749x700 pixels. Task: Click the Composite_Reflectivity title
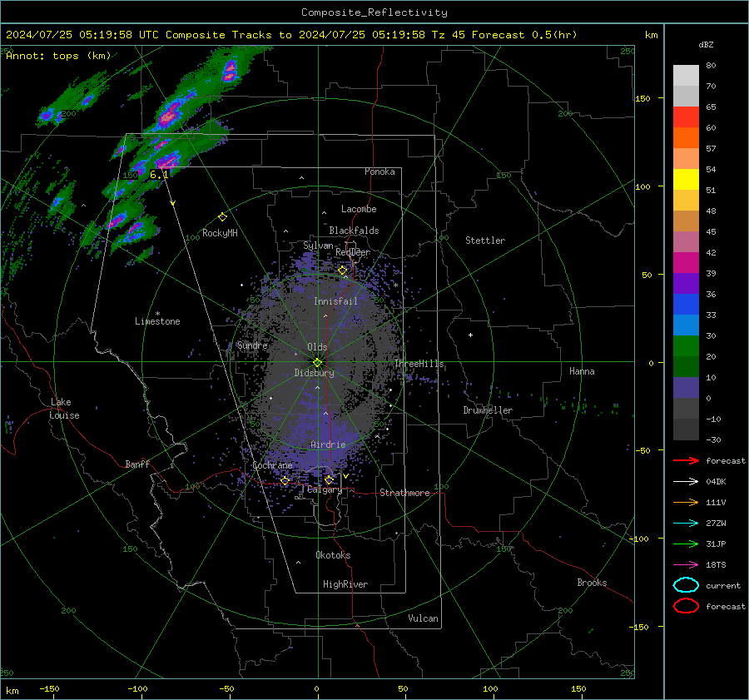pos(374,12)
